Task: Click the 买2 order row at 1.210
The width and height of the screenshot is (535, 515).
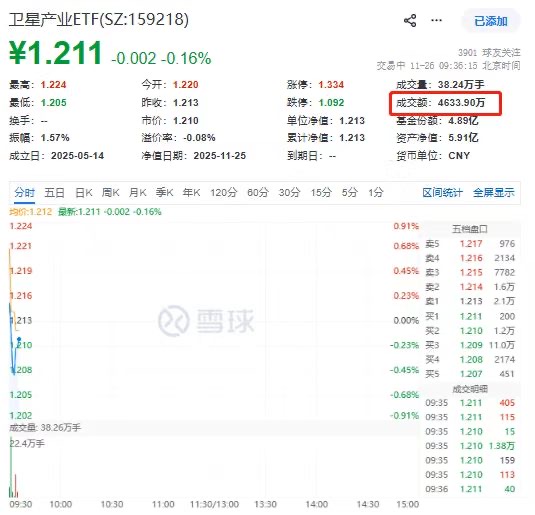Action: [470, 331]
